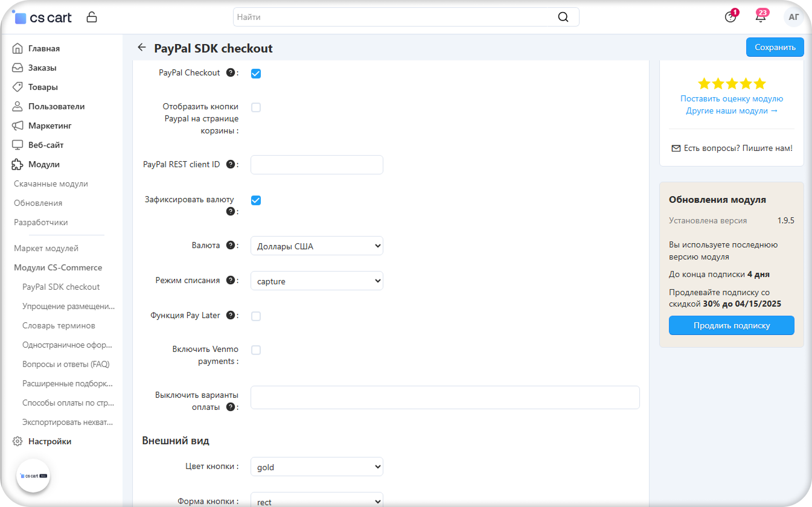Click Продлить подписку button

732,325
